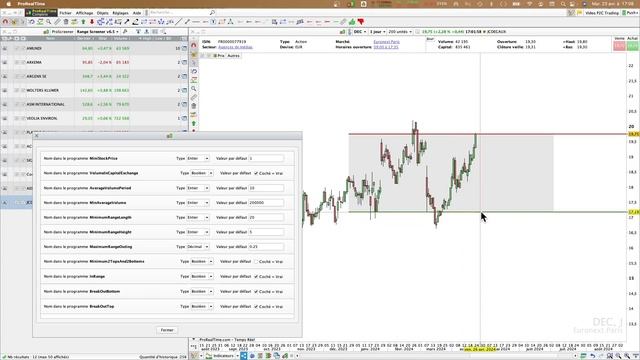The height and width of the screenshot is (360, 640).
Task: Select the VEOLIA ENVIRON. row
Action: point(94,118)
